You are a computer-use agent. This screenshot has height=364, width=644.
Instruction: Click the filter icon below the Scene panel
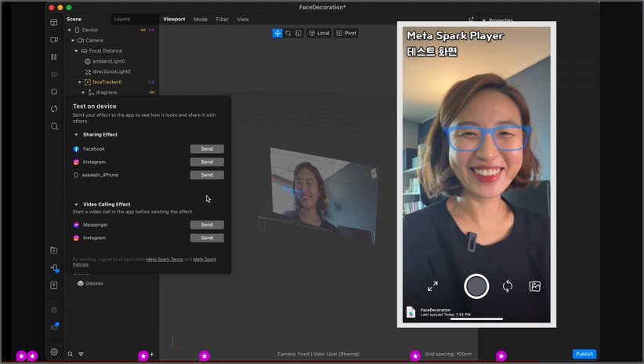pos(81,354)
